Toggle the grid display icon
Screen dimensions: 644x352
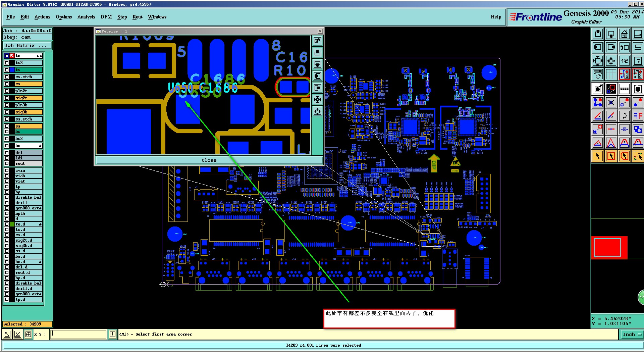pyautogui.click(x=611, y=74)
